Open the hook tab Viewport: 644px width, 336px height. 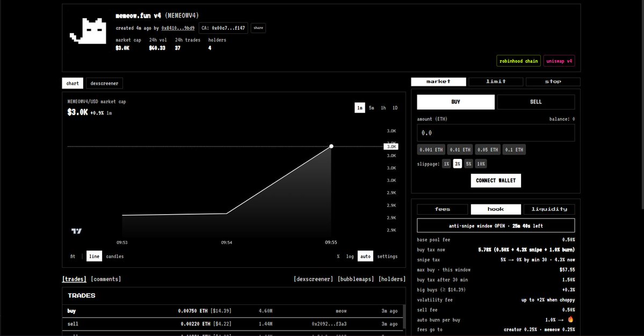point(496,209)
